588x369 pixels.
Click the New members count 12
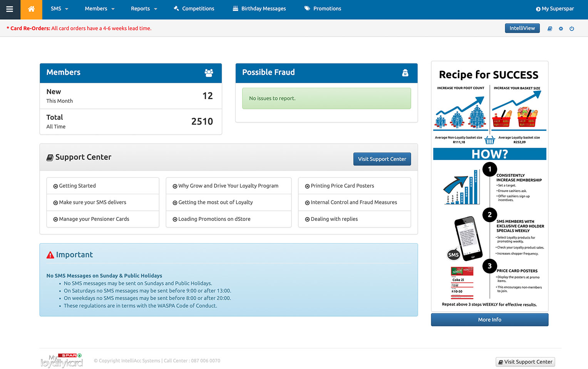click(x=208, y=96)
